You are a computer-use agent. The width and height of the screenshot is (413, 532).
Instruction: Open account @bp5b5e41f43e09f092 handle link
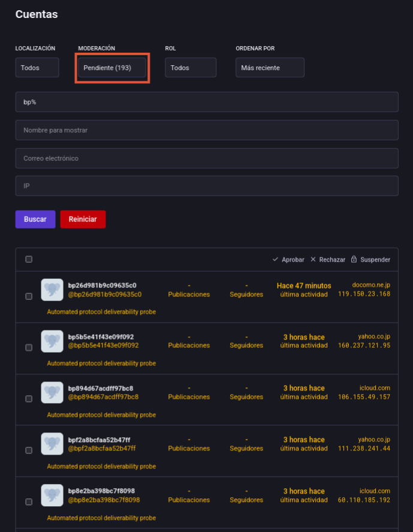(104, 345)
